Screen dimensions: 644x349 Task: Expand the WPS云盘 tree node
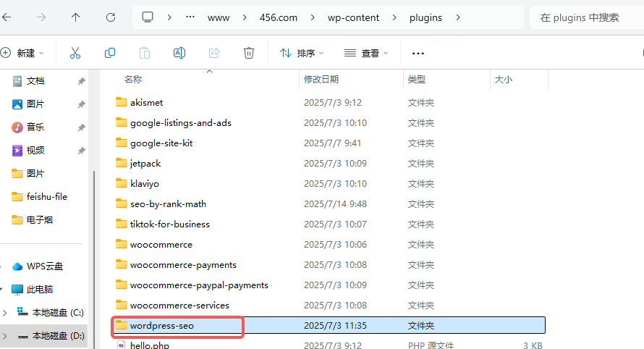tap(6, 266)
